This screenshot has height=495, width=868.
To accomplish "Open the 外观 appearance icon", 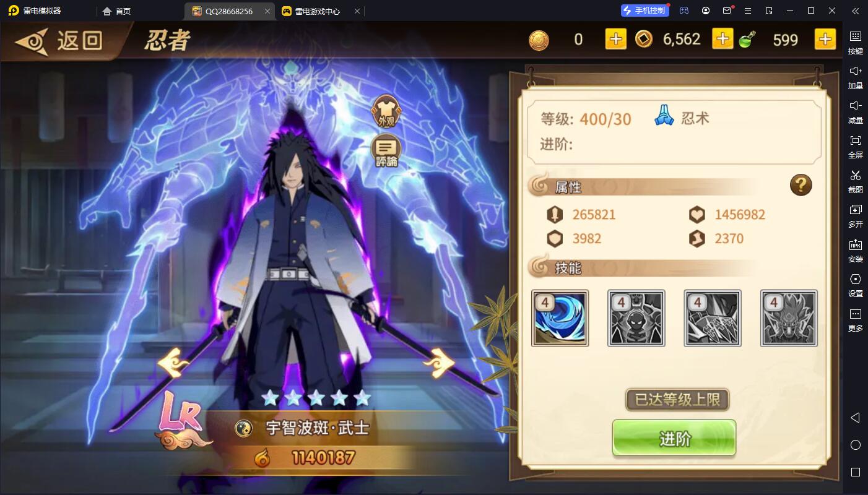I will (x=386, y=112).
